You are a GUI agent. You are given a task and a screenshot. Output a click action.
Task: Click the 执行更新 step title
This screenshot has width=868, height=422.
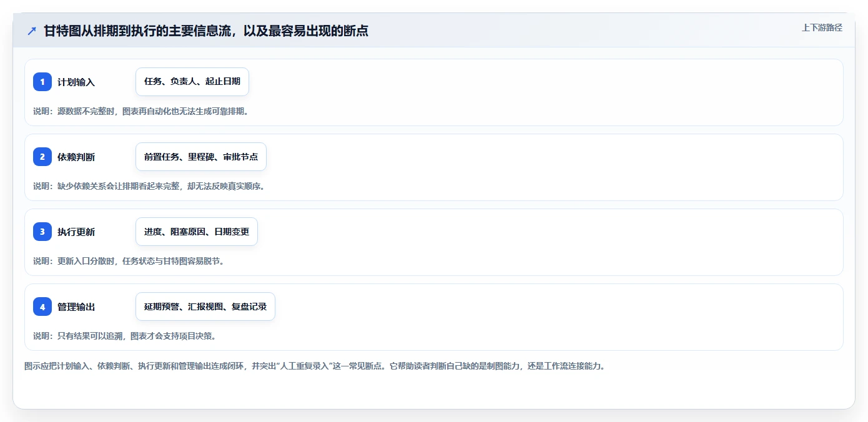click(76, 232)
